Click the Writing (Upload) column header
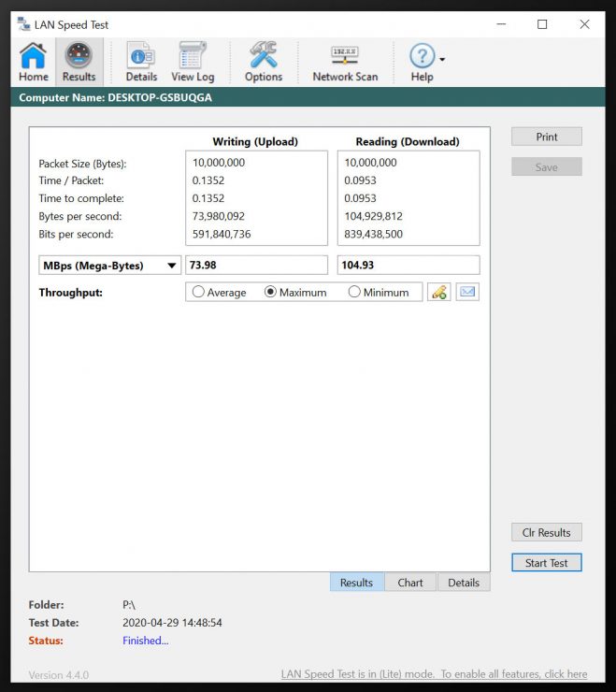Viewport: 616px width, 692px height. pos(255,141)
